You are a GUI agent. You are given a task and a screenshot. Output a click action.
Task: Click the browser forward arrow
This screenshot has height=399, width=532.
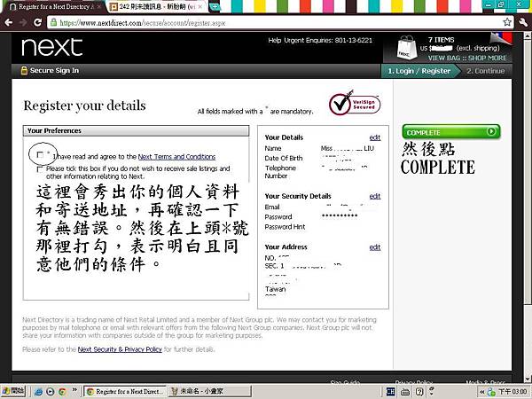[23, 23]
